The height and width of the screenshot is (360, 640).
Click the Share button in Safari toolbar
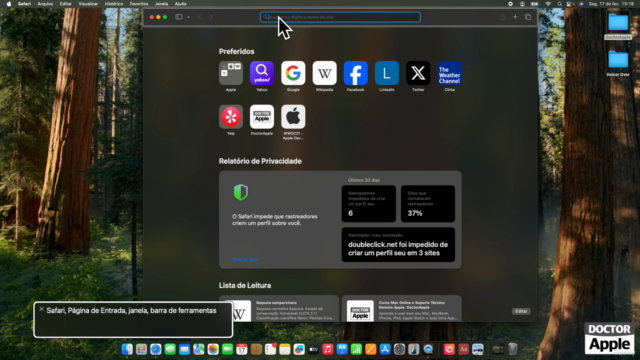pyautogui.click(x=503, y=17)
